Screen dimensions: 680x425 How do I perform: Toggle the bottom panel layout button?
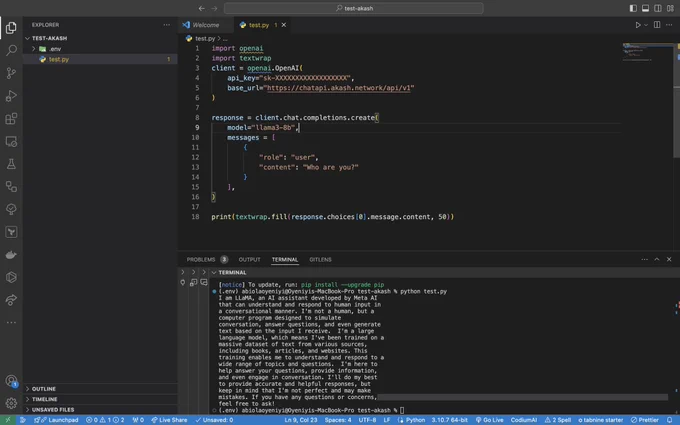[645, 8]
